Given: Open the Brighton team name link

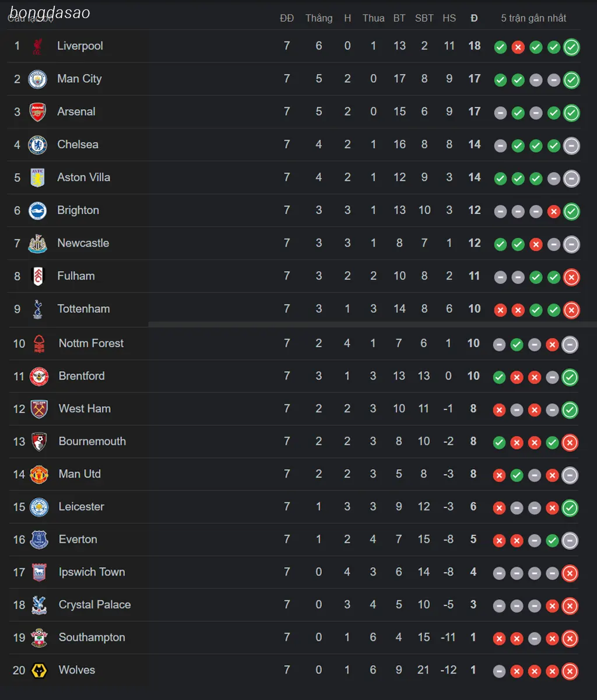Looking at the screenshot, I should 78,210.
